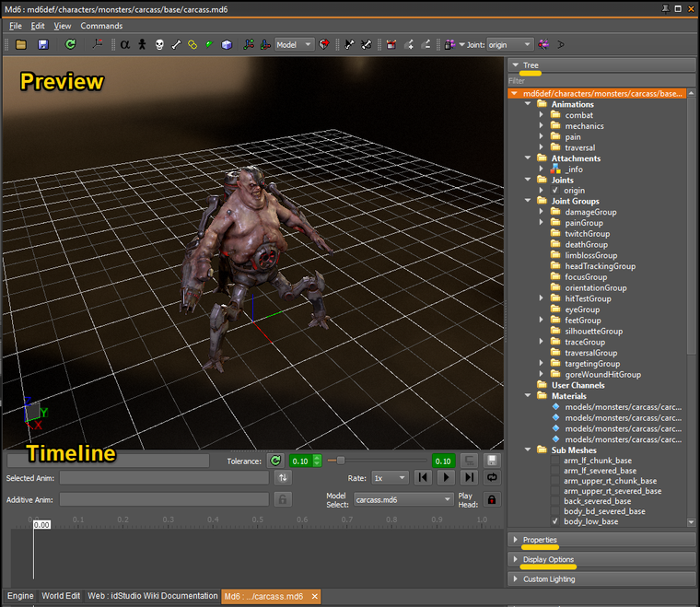
Task: Expand the Custom Lighting panel
Action: pos(601,578)
